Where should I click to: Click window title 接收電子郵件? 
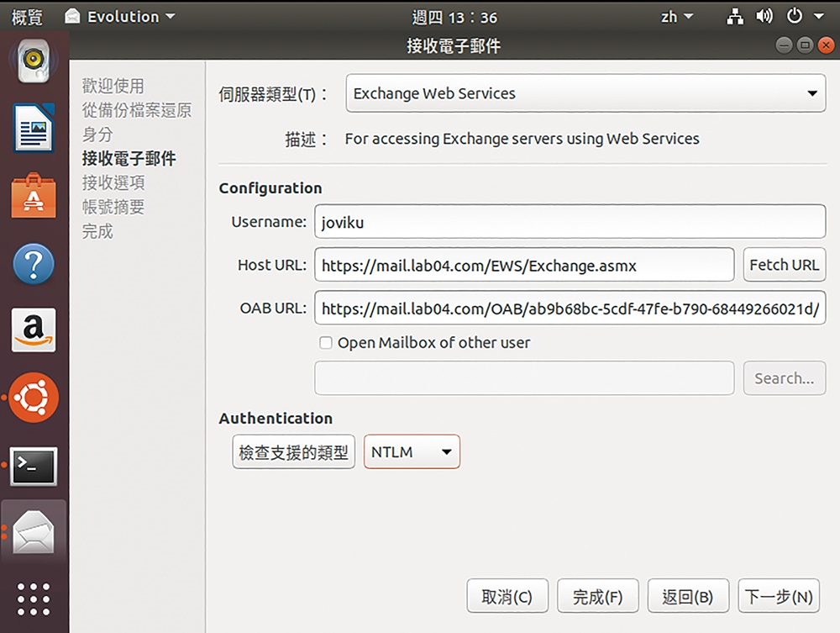454,45
